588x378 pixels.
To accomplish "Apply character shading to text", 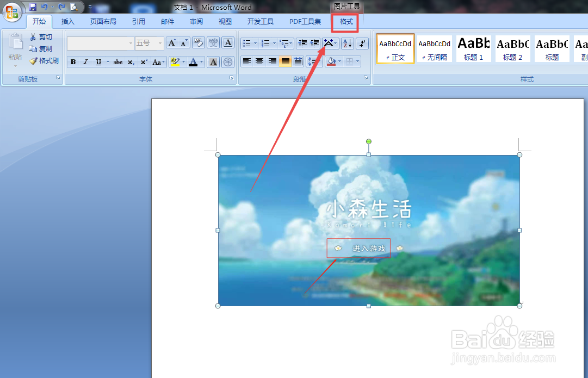I will coord(213,62).
